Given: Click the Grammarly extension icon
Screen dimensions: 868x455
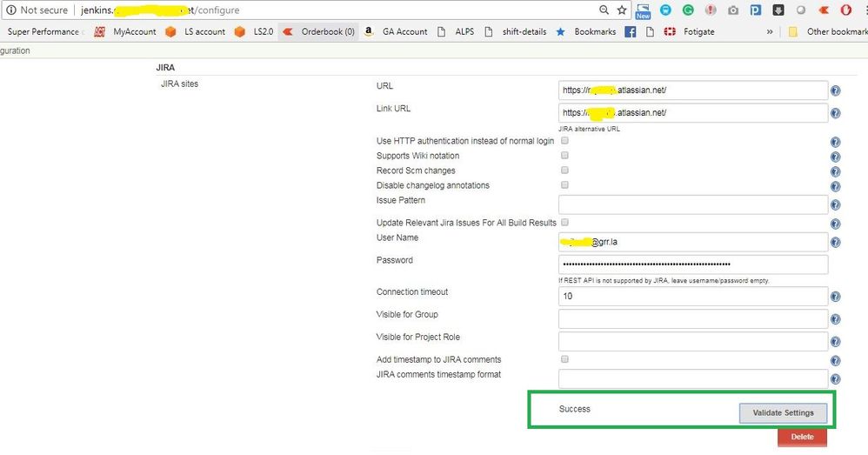Looking at the screenshot, I should click(688, 10).
